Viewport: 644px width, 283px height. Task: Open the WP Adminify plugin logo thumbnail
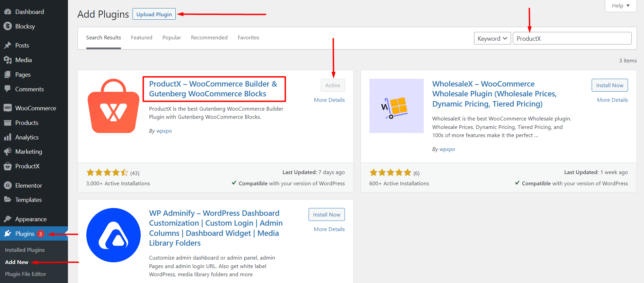click(114, 235)
